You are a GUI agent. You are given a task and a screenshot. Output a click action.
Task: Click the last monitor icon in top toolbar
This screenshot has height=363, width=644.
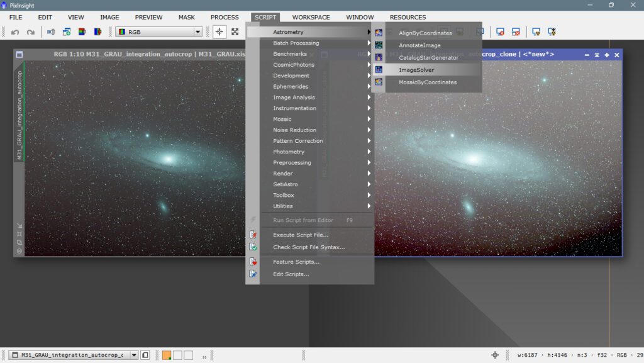552,32
